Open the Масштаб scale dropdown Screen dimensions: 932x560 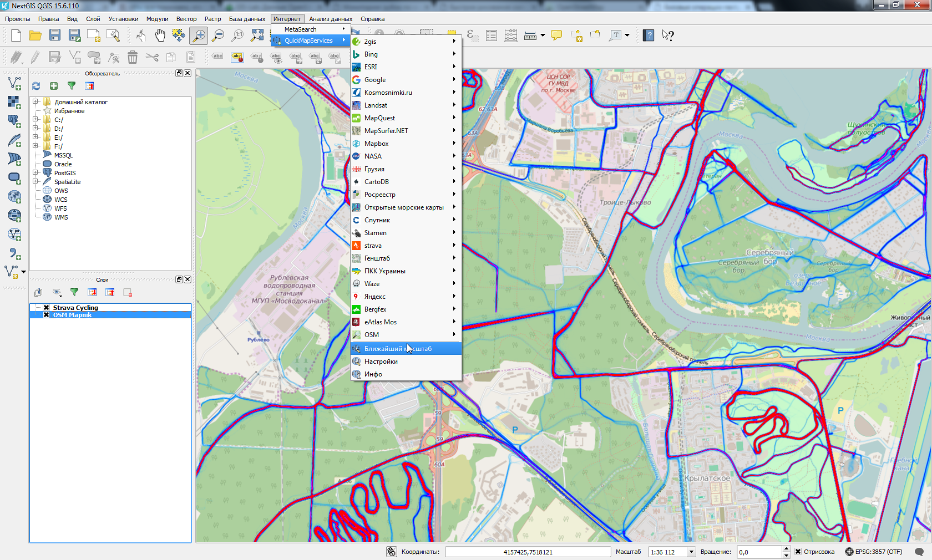coord(691,552)
